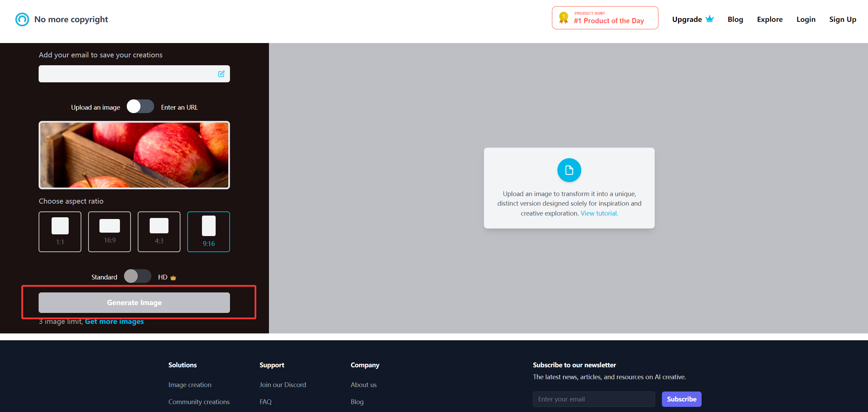Click the edit pencil icon in email field
The width and height of the screenshot is (868, 412).
[221, 74]
